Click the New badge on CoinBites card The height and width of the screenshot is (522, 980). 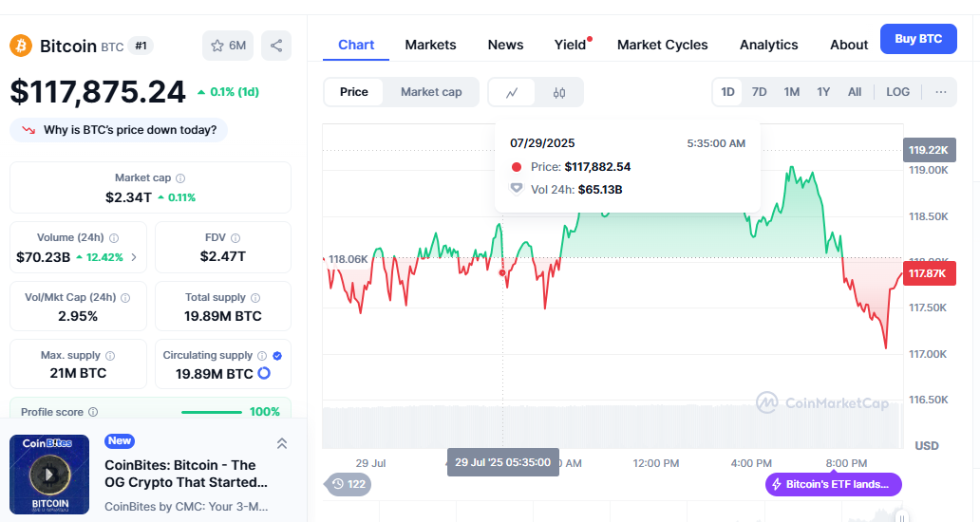click(120, 440)
